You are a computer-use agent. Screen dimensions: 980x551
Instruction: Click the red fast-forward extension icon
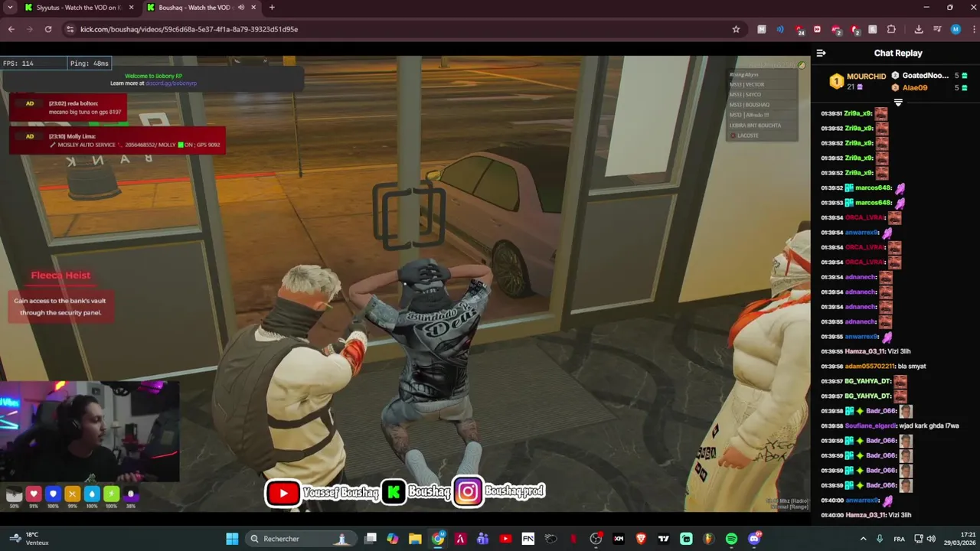[x=817, y=29]
